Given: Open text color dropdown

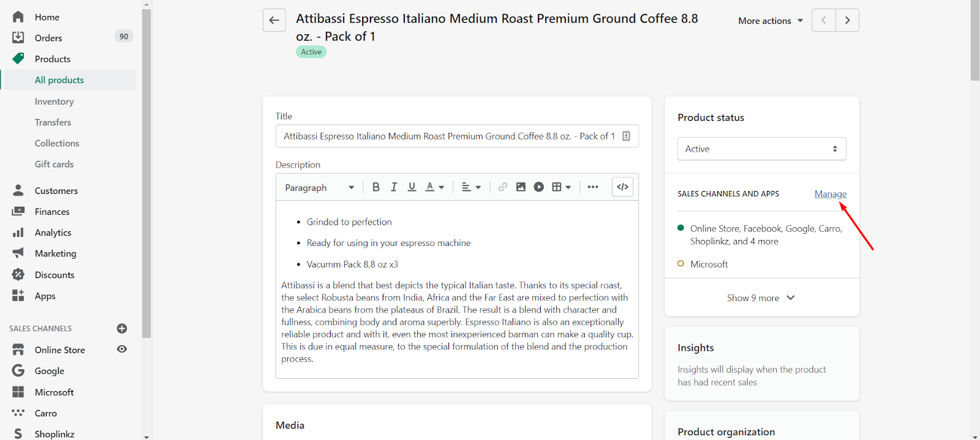Looking at the screenshot, I should (435, 187).
